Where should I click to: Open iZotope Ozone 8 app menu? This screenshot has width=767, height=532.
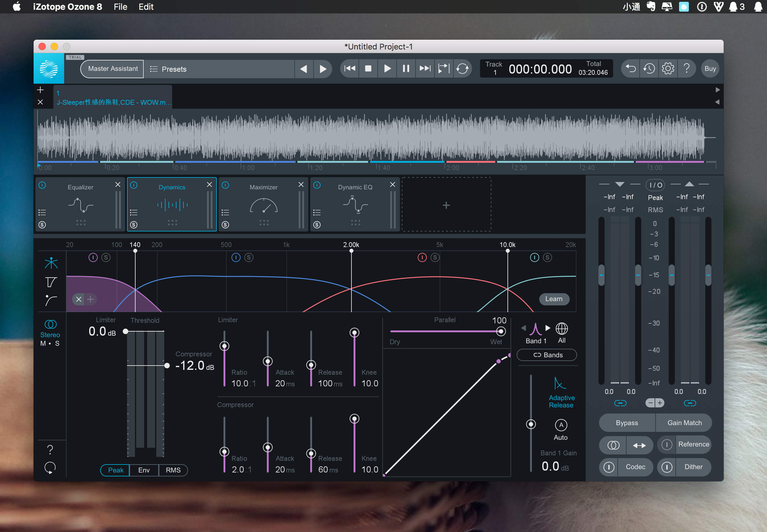67,7
